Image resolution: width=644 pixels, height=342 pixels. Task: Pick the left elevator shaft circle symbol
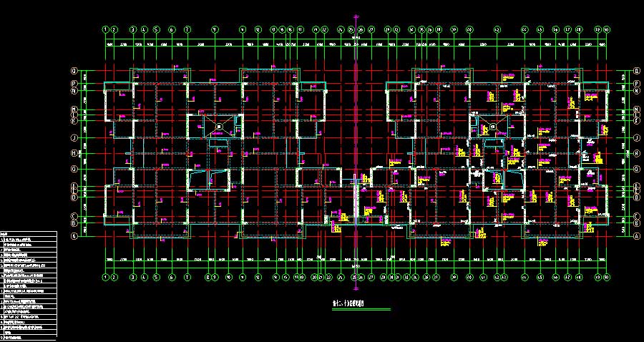(x=220, y=127)
